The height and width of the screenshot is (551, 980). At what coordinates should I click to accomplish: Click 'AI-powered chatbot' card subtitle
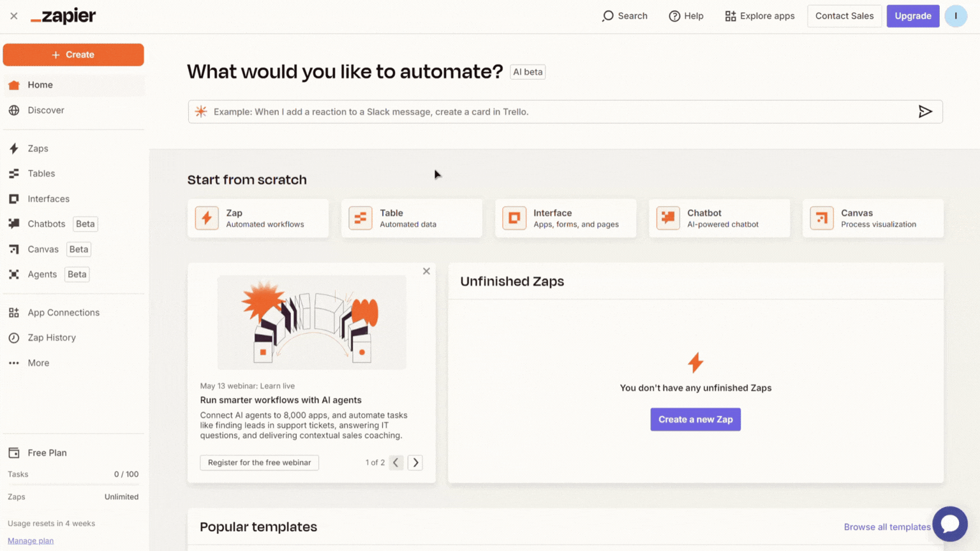click(x=723, y=224)
